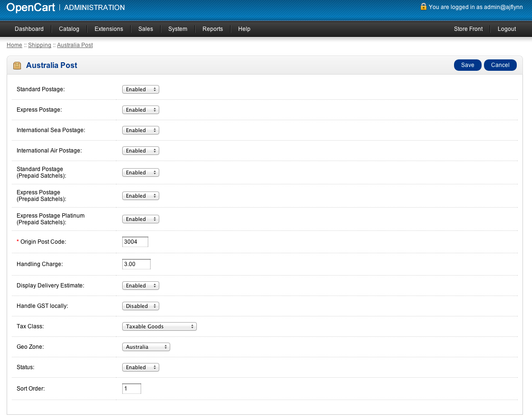This screenshot has height=420, width=532.
Task: Open the Status dropdown
Action: [140, 367]
